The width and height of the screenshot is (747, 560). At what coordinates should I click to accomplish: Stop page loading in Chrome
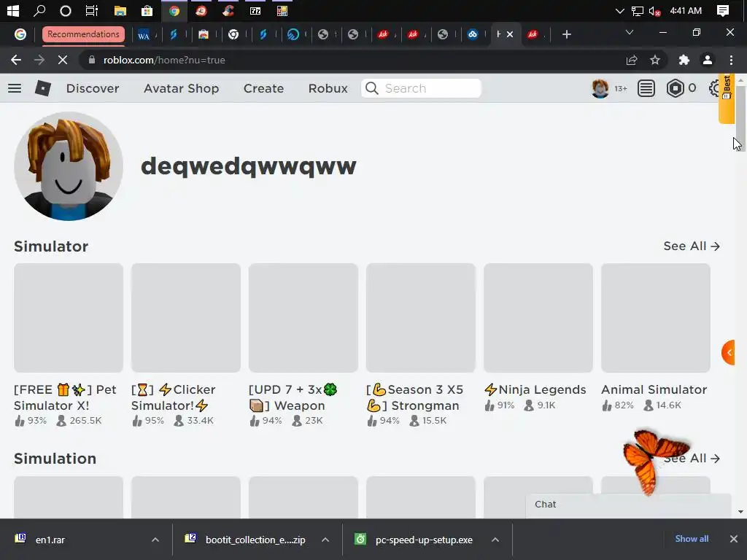tap(63, 60)
